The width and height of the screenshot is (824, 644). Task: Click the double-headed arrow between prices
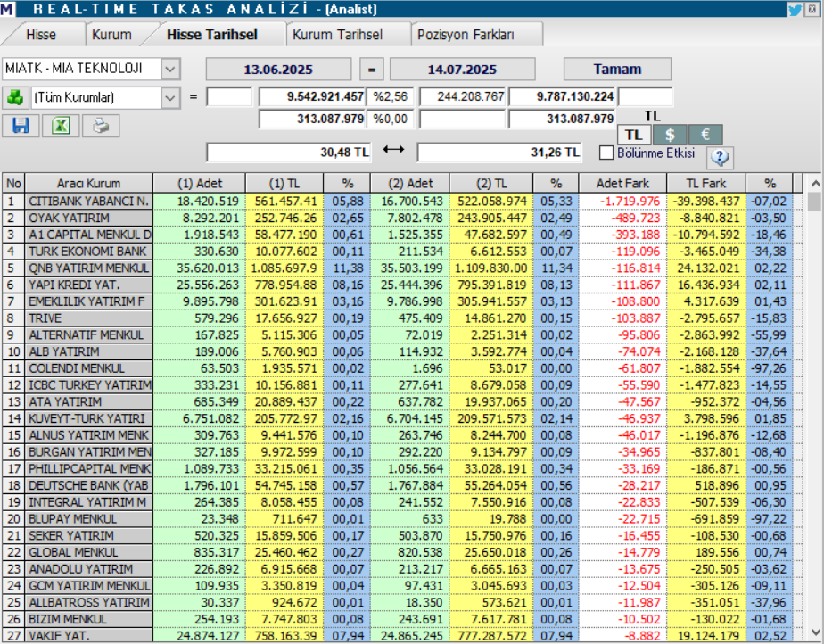tap(393, 150)
